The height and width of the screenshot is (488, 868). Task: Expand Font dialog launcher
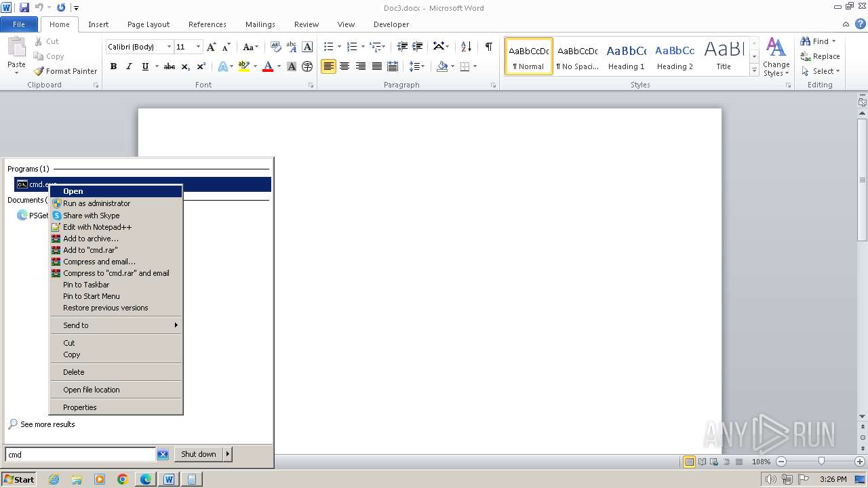(311, 85)
